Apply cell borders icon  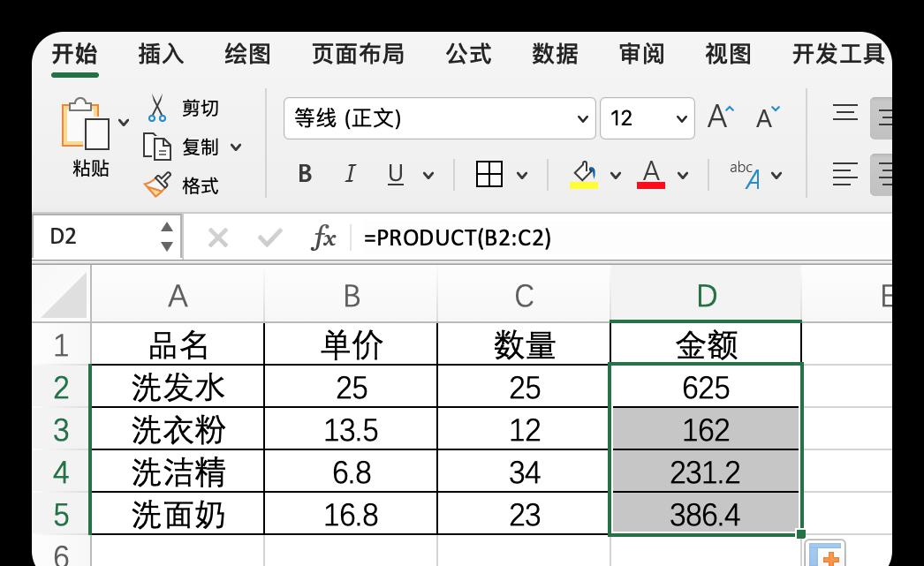[489, 174]
